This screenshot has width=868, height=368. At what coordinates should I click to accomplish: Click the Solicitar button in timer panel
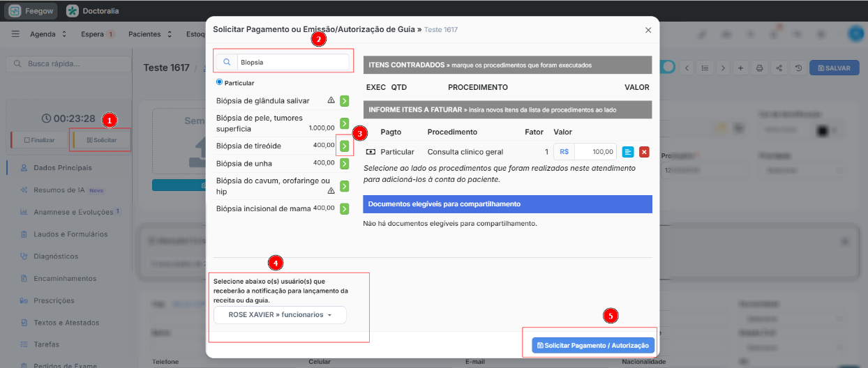tap(101, 140)
